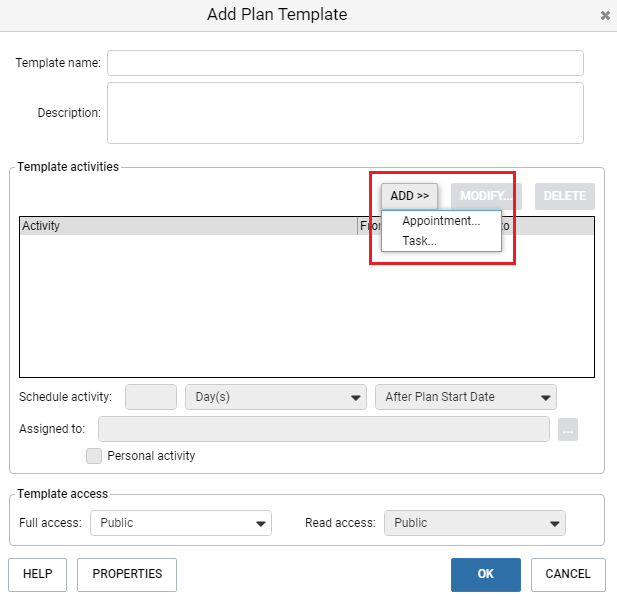617x600 pixels.
Task: Open the Day(s) unit dropdown
Action: click(276, 397)
